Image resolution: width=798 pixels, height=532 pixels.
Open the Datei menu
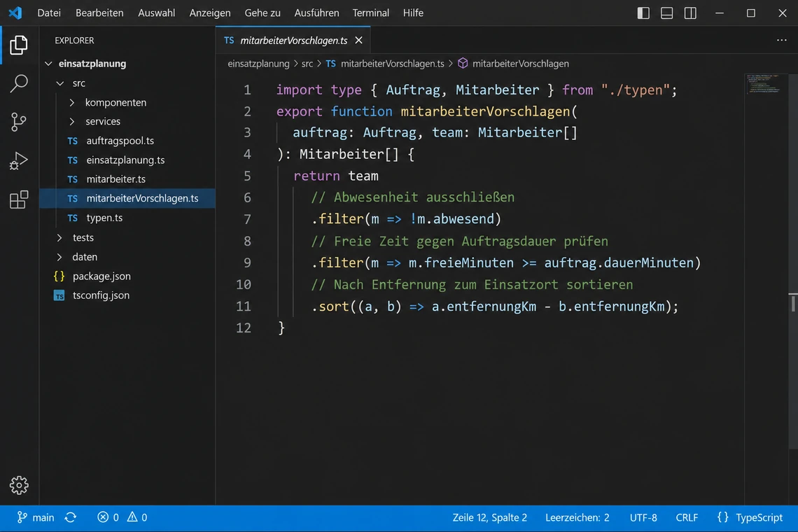pyautogui.click(x=49, y=13)
